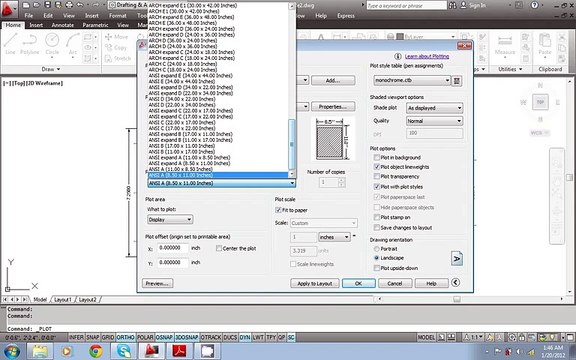Enable Plot transparency checkbox

[x=377, y=176]
